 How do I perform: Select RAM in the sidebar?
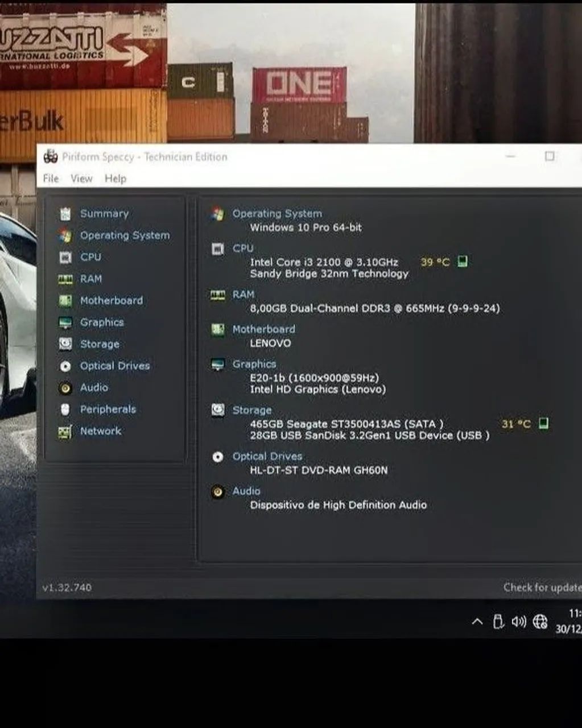(x=91, y=279)
